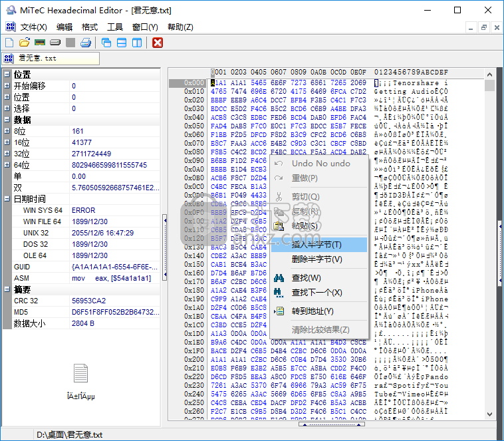Image resolution: width=504 pixels, height=441 pixels.
Task: Click the horizontal splitter handle below hex view
Action: 331,424
